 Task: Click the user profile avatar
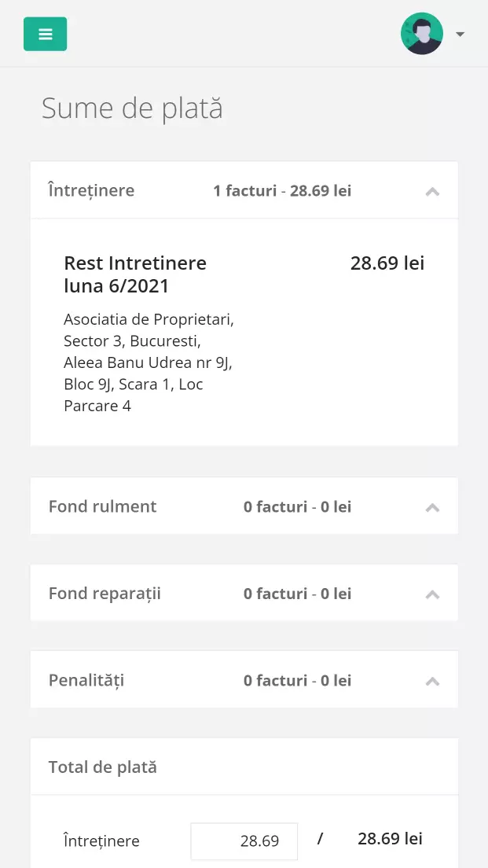click(421, 34)
